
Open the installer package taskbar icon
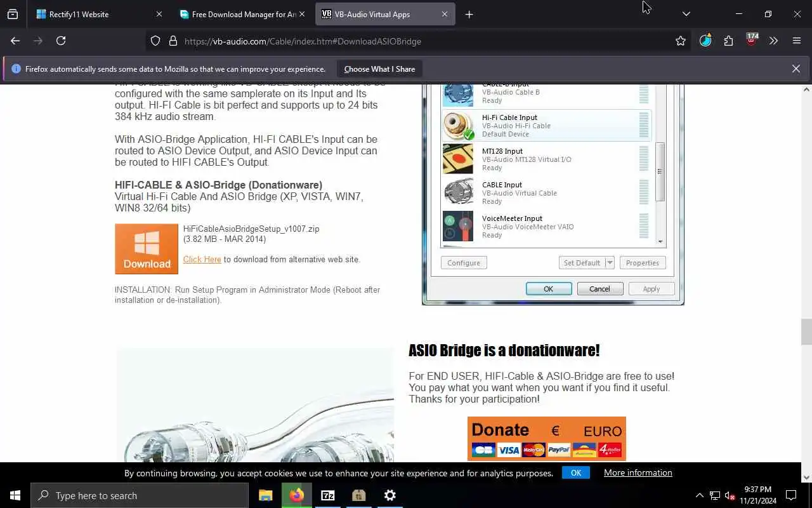pos(359,495)
